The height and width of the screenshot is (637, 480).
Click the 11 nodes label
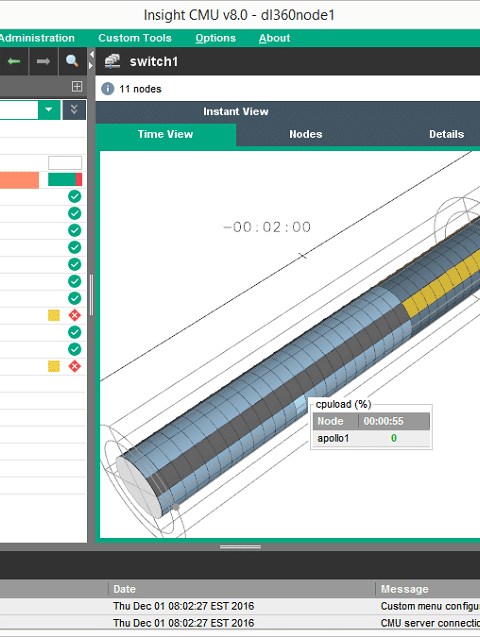140,89
